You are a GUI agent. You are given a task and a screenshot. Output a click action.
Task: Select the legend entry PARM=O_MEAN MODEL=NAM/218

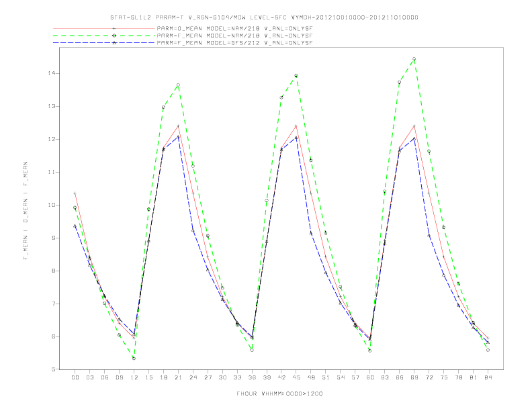pos(234,28)
